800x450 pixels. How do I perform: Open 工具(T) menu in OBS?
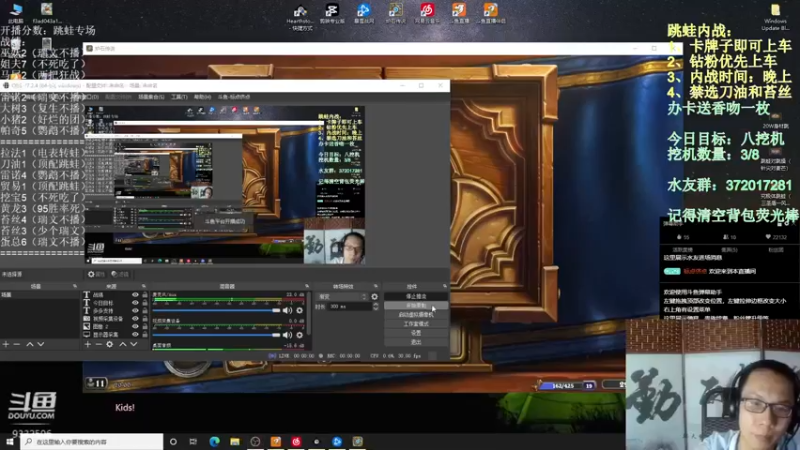tap(179, 97)
